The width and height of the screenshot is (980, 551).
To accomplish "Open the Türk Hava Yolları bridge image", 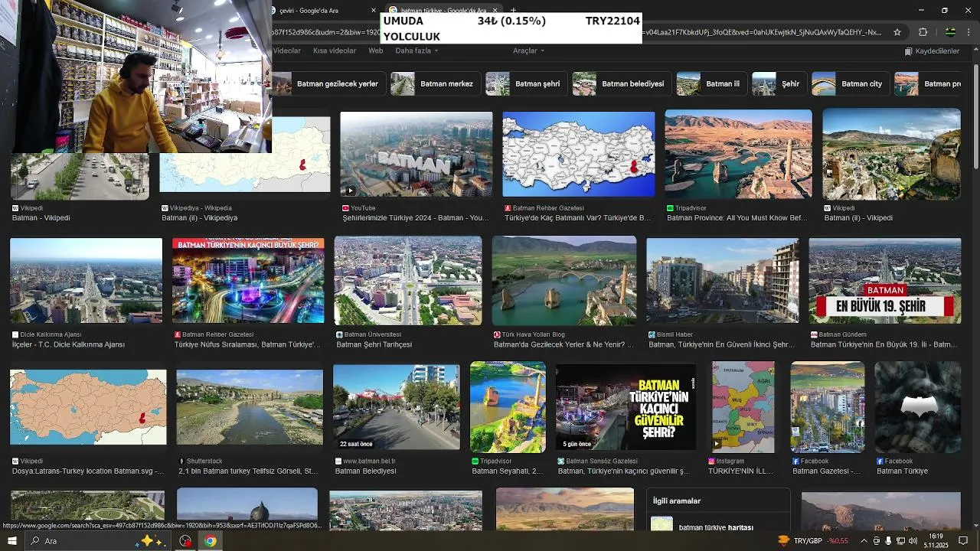I will tap(564, 281).
